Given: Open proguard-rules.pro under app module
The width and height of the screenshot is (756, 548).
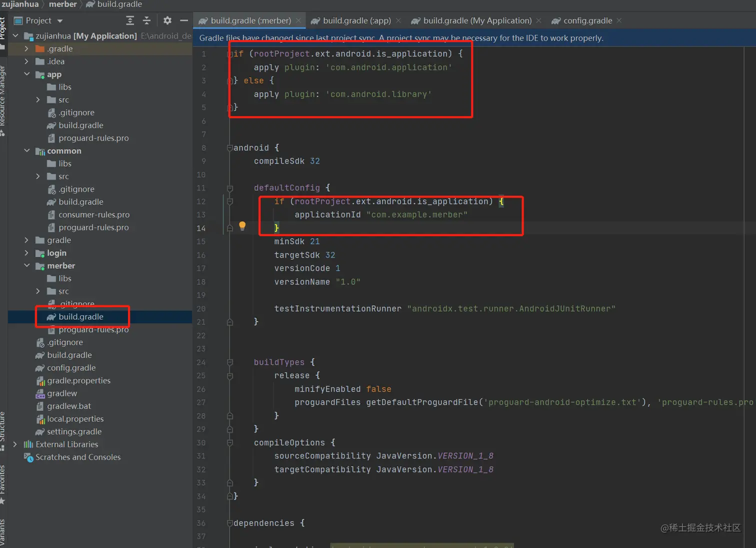Looking at the screenshot, I should 87,138.
